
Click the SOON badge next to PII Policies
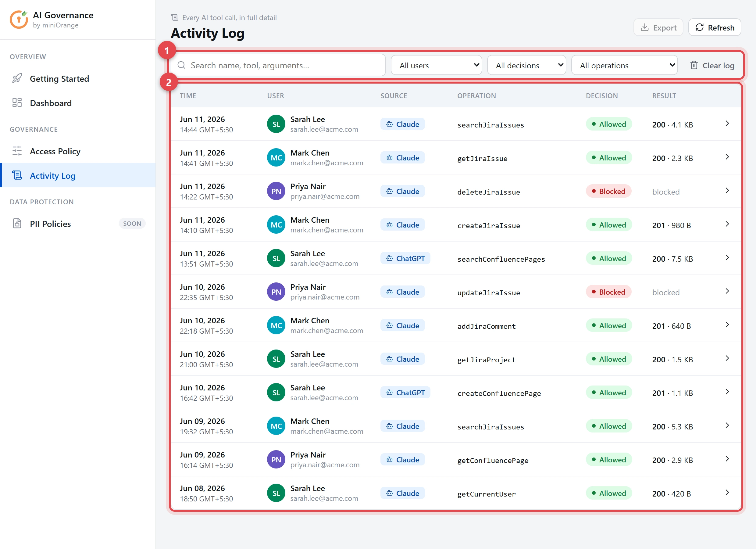[x=132, y=224]
